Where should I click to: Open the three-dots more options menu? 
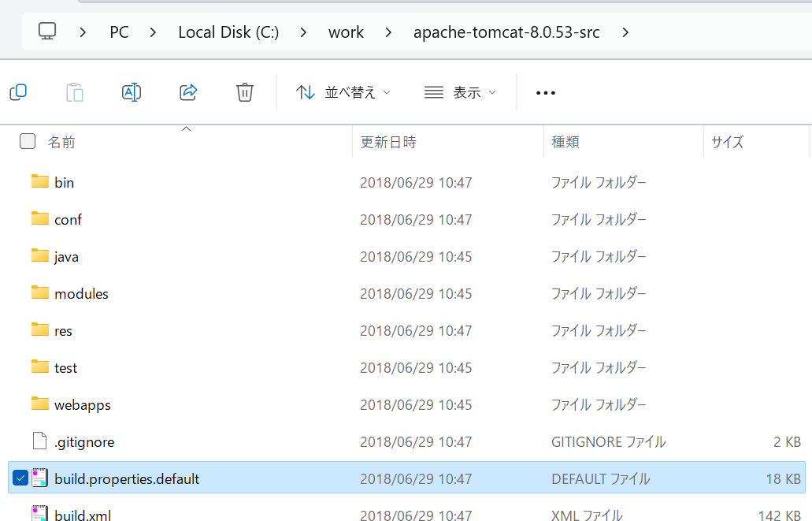pos(546,93)
